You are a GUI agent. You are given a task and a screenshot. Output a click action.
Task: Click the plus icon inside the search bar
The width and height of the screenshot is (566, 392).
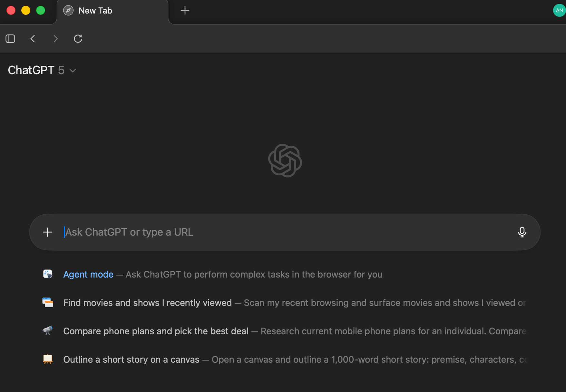click(47, 232)
